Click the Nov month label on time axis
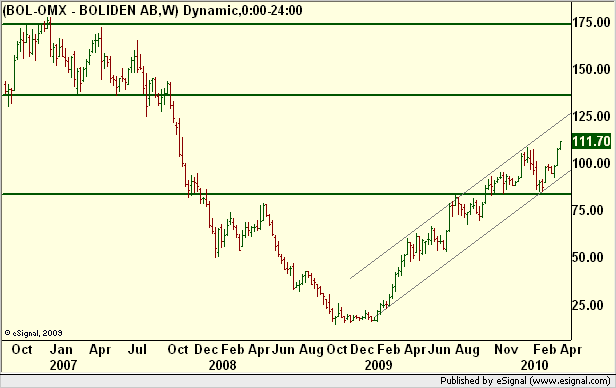The height and width of the screenshot is (388, 616). [506, 349]
